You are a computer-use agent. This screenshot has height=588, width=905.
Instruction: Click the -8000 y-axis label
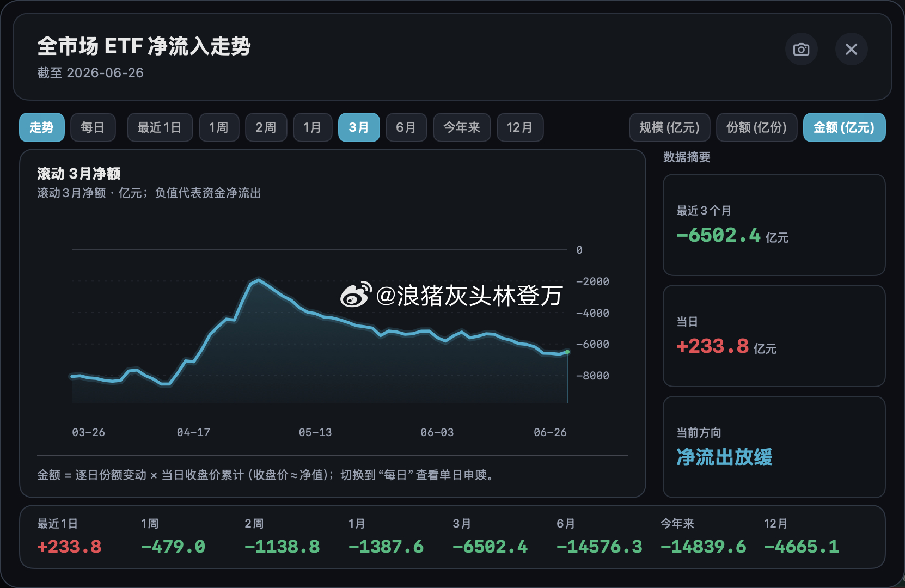point(593,376)
